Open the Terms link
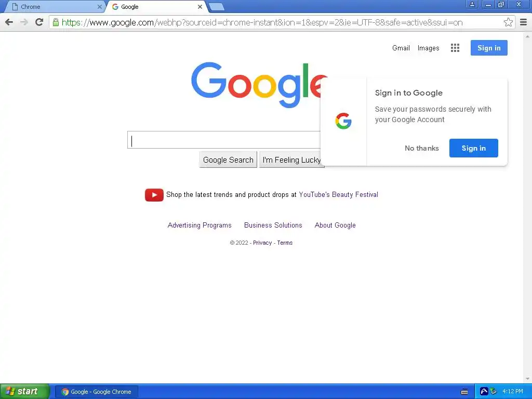The height and width of the screenshot is (399, 532). point(285,243)
